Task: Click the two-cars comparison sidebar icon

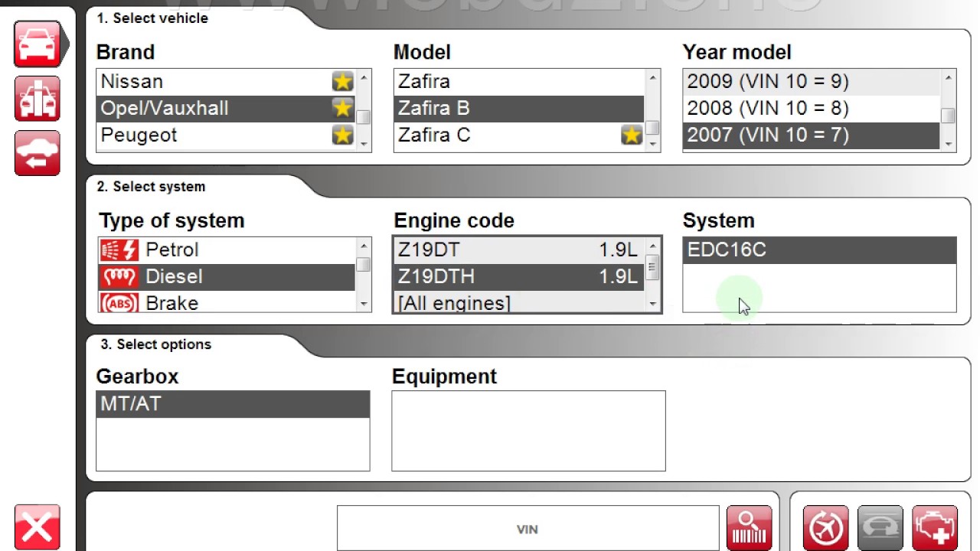Action: (x=37, y=98)
